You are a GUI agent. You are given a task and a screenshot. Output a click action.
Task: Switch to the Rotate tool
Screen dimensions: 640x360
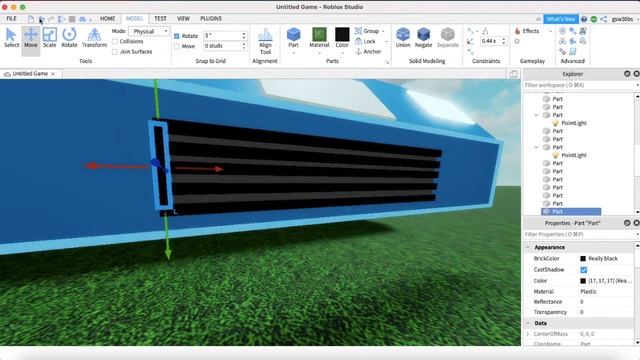[69, 38]
